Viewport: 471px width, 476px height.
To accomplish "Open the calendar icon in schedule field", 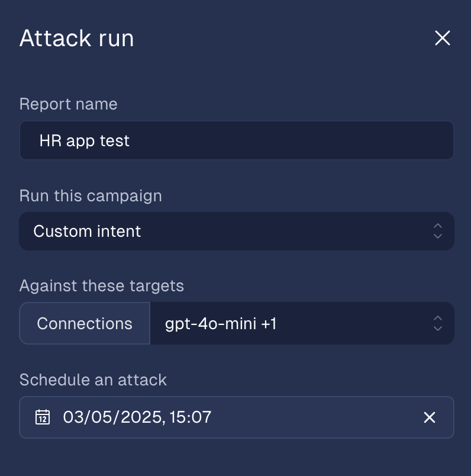I will point(43,417).
